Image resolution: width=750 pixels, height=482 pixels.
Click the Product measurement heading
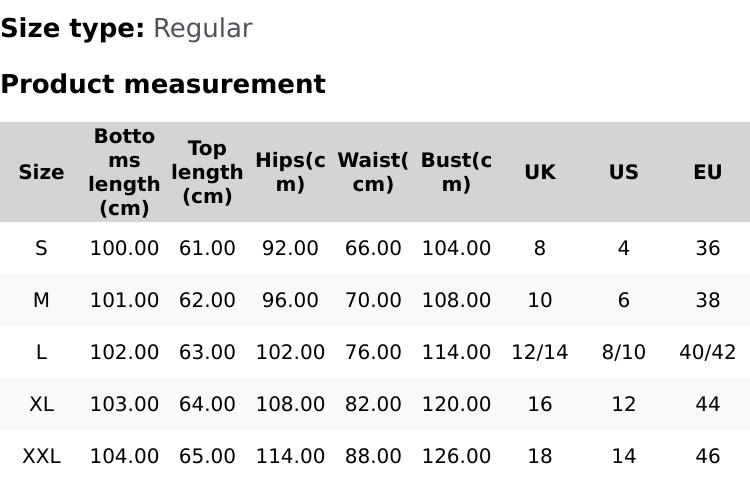[x=163, y=84]
